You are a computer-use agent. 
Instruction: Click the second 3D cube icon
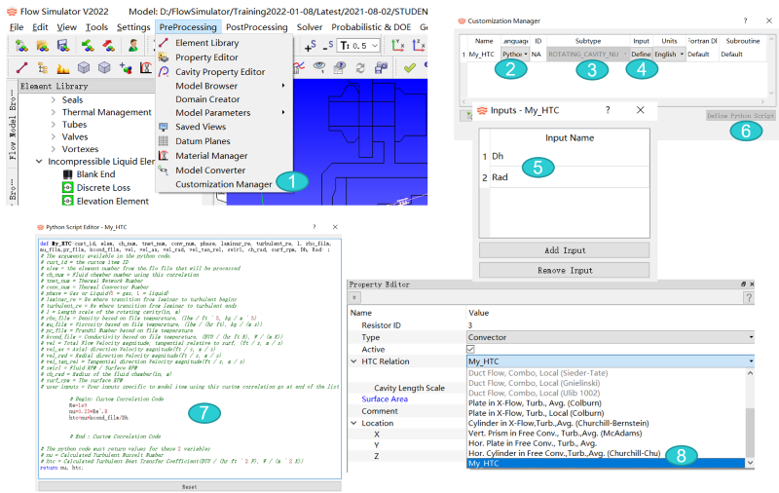tap(104, 67)
